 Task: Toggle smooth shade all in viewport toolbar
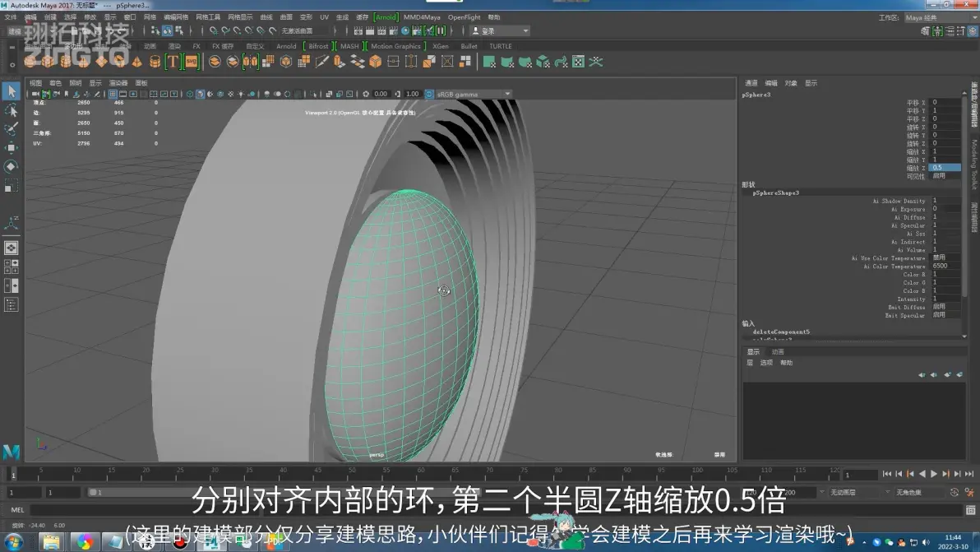[x=200, y=95]
